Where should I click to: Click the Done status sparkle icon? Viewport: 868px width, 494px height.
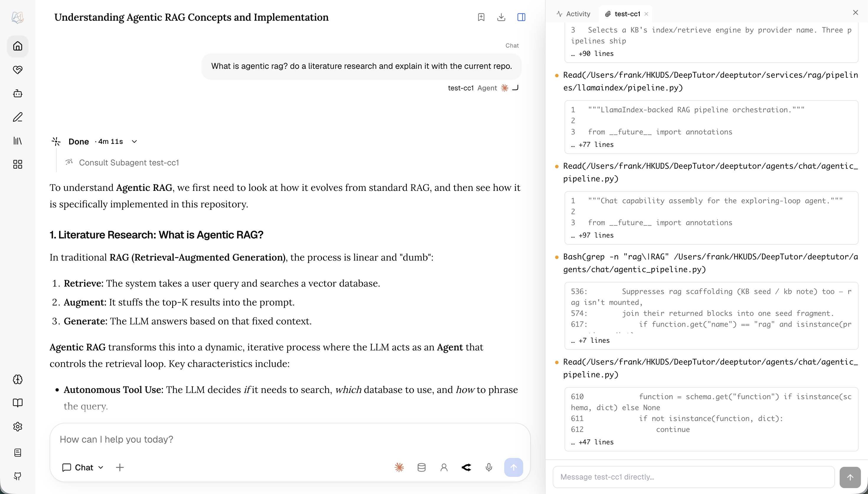click(56, 142)
